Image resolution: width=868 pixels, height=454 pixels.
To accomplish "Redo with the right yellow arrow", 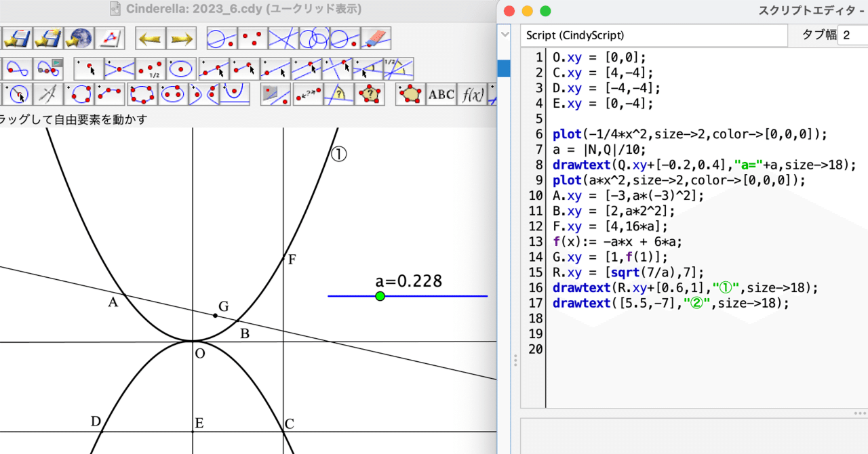I will (x=182, y=38).
